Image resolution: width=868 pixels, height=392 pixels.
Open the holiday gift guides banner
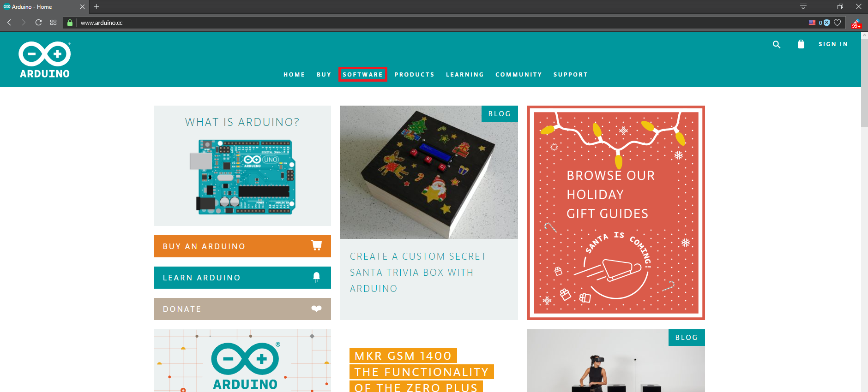[x=616, y=213]
